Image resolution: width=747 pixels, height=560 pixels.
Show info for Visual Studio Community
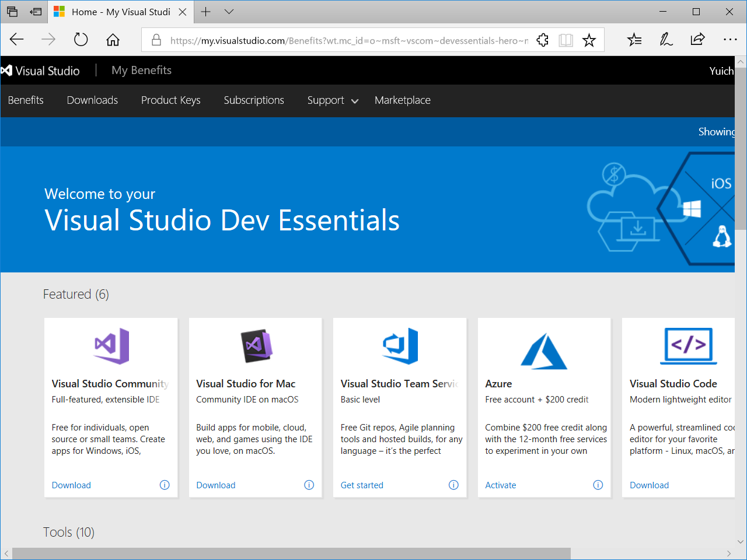(x=165, y=485)
